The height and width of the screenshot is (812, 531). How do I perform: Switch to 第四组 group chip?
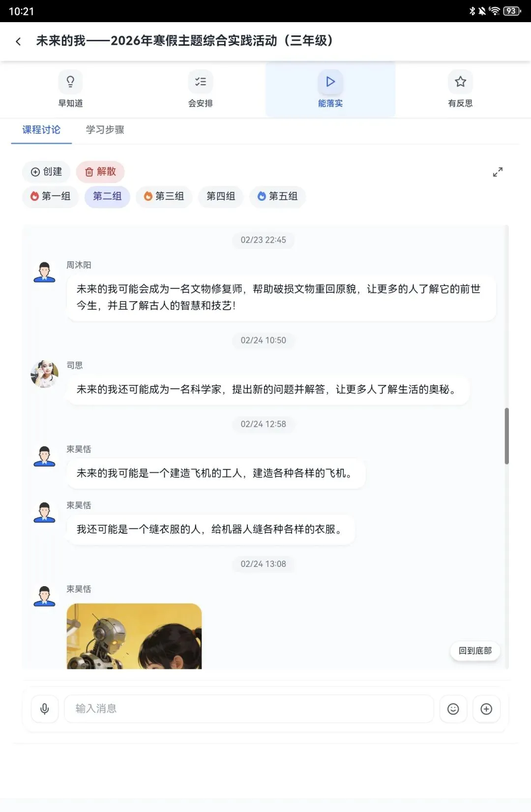tap(221, 196)
